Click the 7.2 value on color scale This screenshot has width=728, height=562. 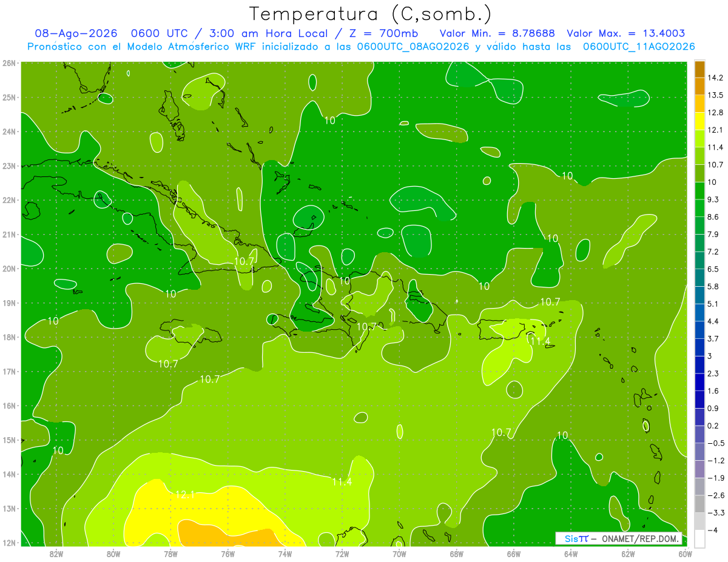pyautogui.click(x=713, y=252)
